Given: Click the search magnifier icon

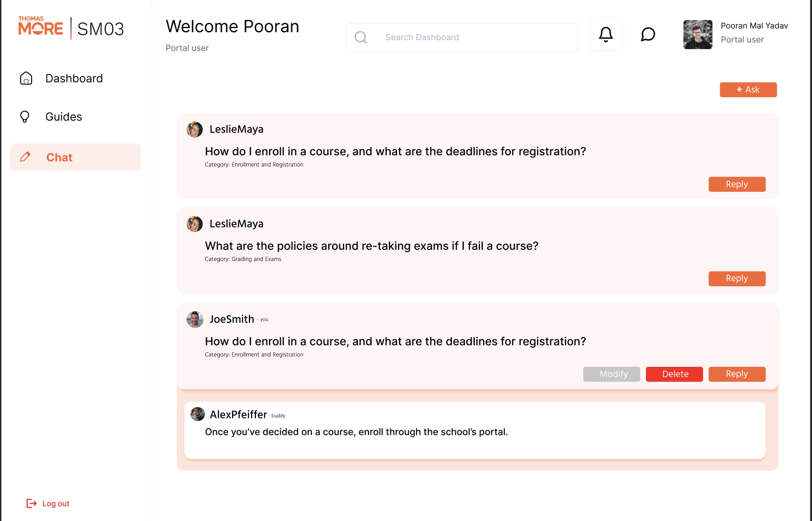Looking at the screenshot, I should click(361, 37).
